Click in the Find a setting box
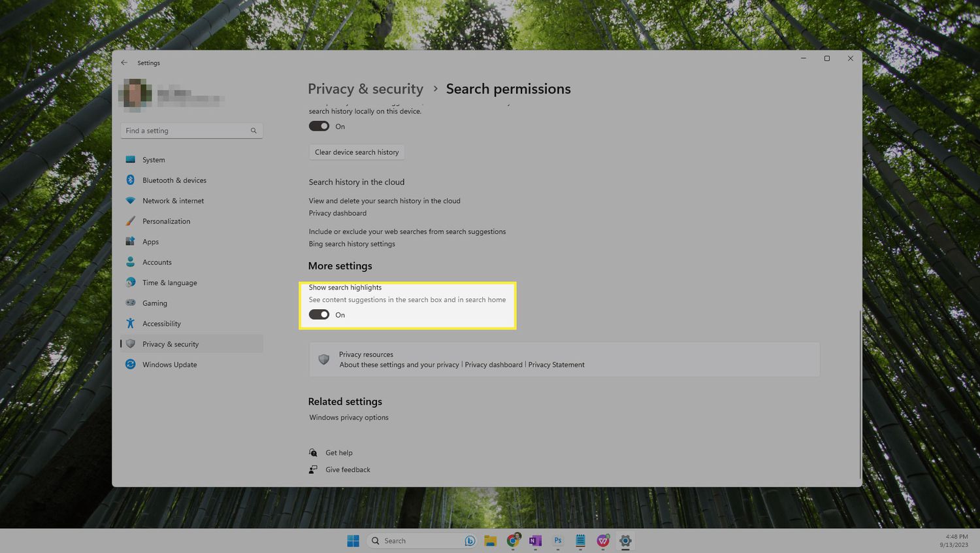This screenshot has height=553, width=980. [x=186, y=131]
